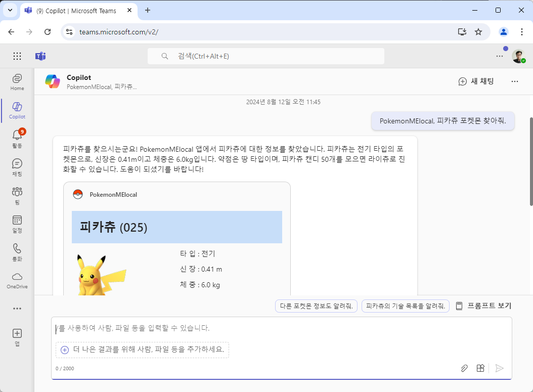The height and width of the screenshot is (392, 533).
Task: Click the browser forward arrow
Action: [x=29, y=32]
